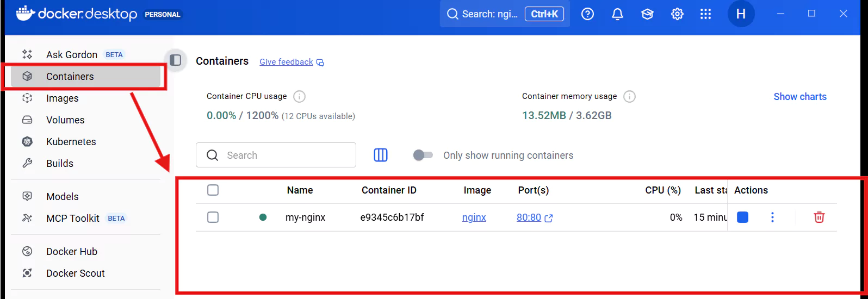Check the select-all containers checkbox
868x299 pixels.
click(213, 190)
